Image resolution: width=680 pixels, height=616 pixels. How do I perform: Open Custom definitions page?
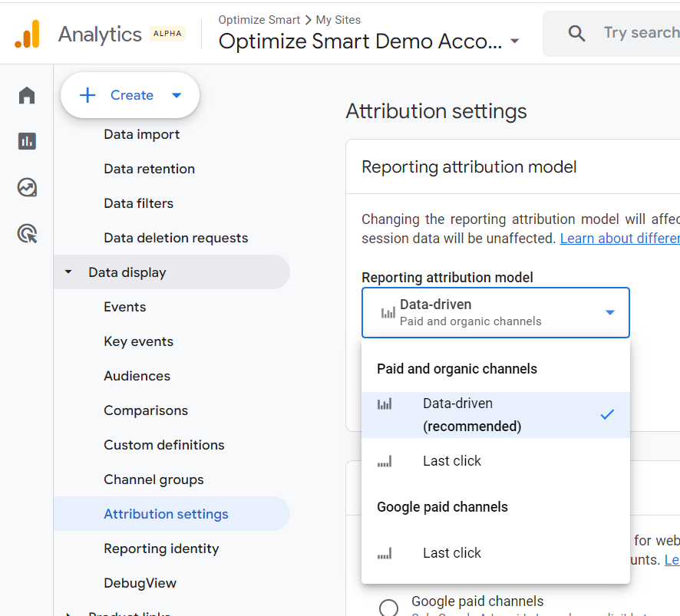click(164, 445)
